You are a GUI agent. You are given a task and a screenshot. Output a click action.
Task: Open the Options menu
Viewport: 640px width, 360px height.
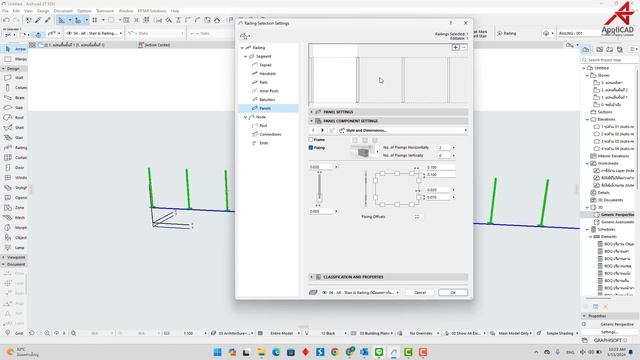pos(84,11)
